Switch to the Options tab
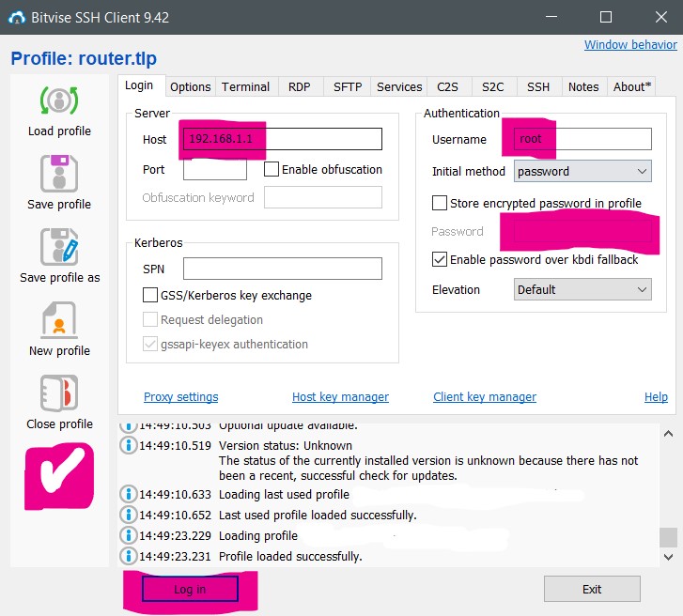The height and width of the screenshot is (616, 683). pos(191,86)
